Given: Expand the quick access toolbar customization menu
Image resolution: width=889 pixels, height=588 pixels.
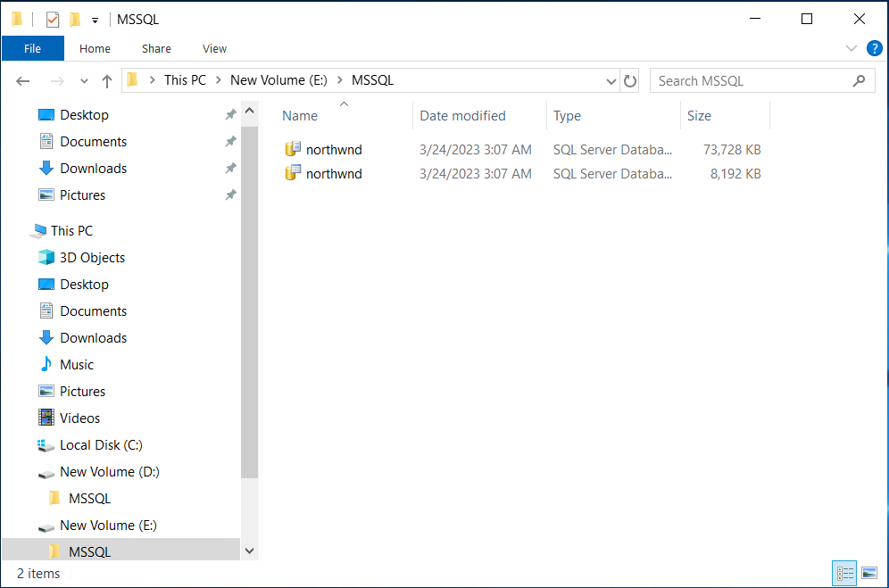Looking at the screenshot, I should coord(93,19).
